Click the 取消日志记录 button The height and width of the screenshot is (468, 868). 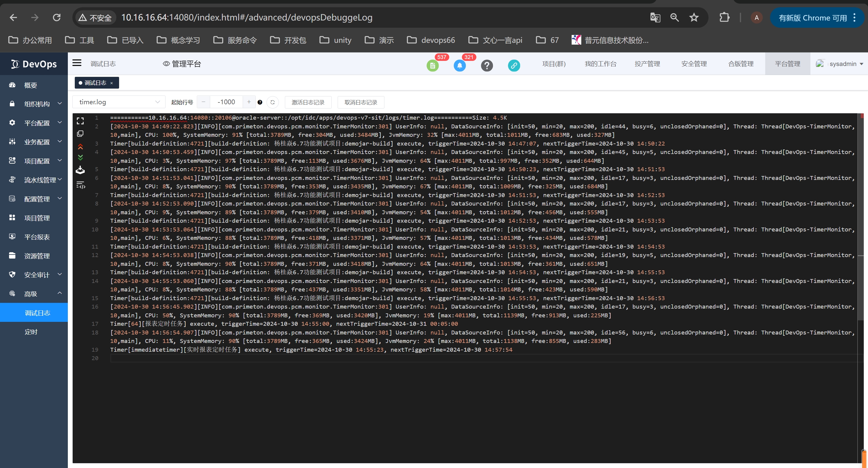361,102
